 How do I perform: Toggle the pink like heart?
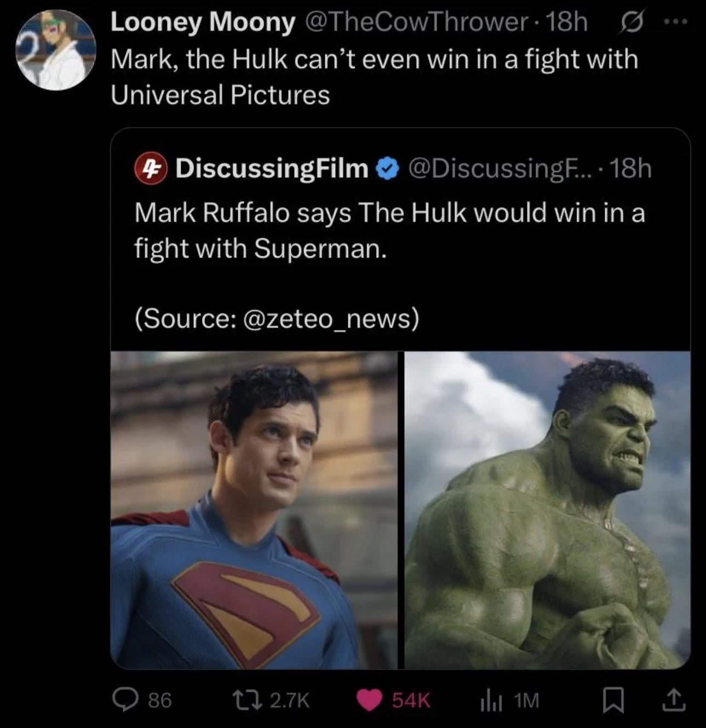point(369,700)
